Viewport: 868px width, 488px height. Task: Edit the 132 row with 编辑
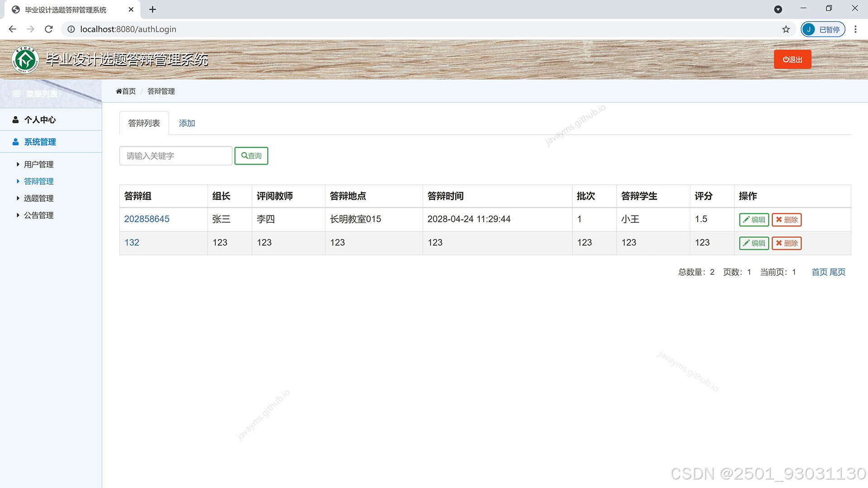tap(754, 243)
